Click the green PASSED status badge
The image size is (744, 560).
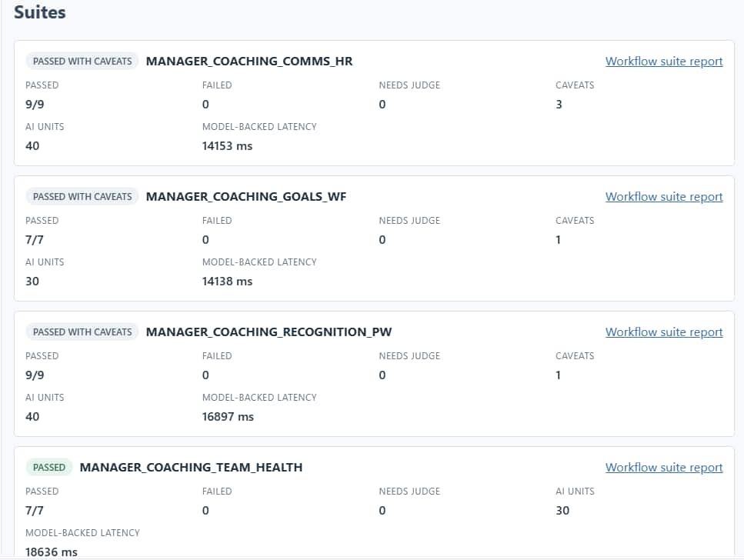[49, 467]
